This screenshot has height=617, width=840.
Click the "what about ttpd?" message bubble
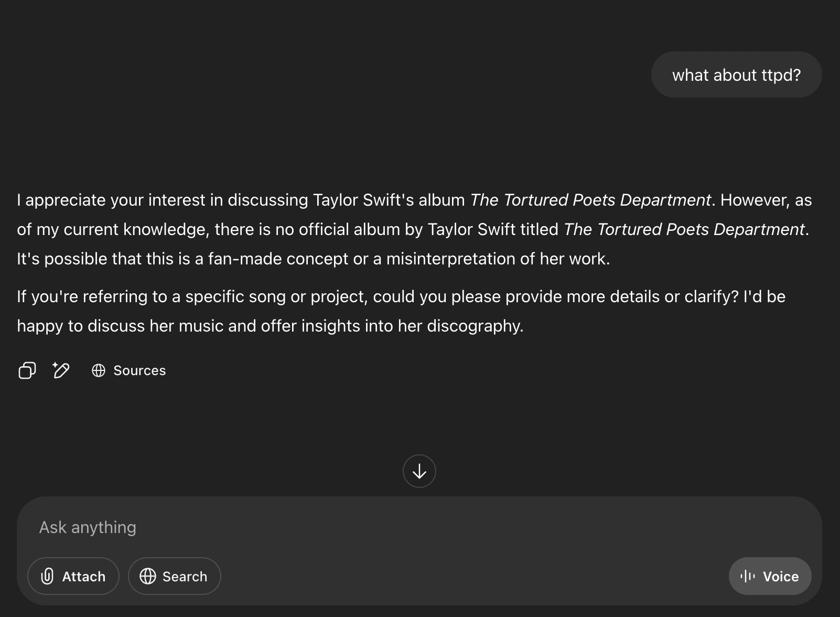point(736,75)
